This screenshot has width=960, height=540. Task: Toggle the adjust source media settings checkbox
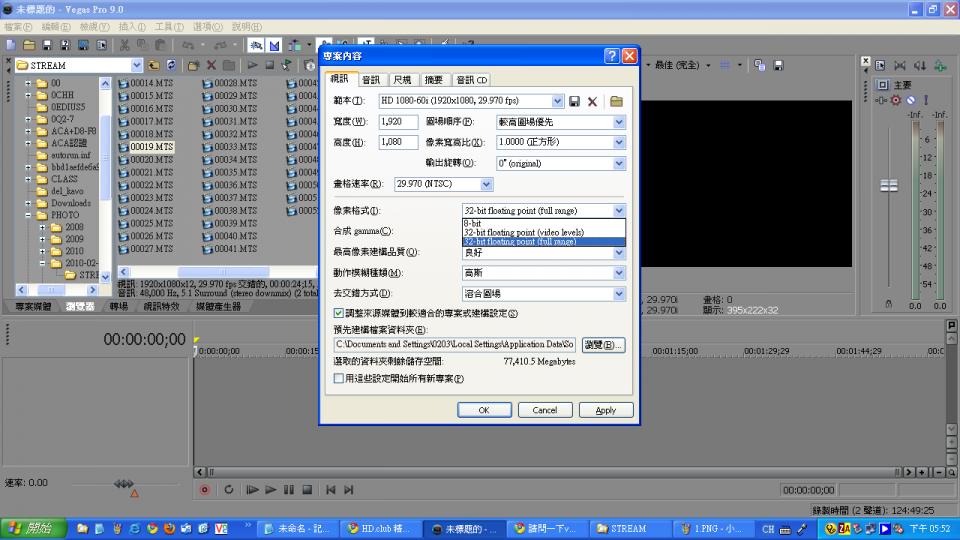coord(339,313)
